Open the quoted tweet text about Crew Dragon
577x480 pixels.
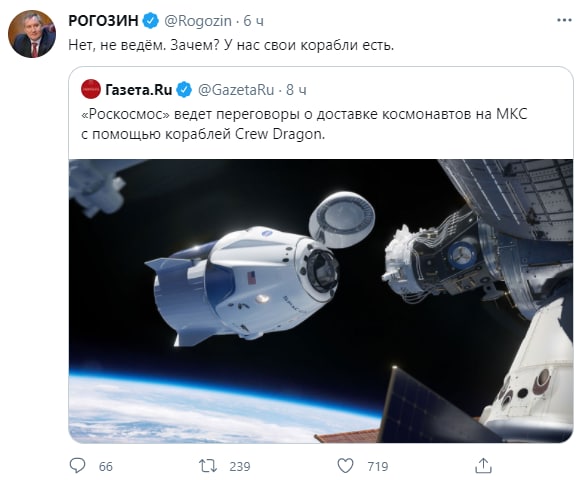(x=304, y=124)
